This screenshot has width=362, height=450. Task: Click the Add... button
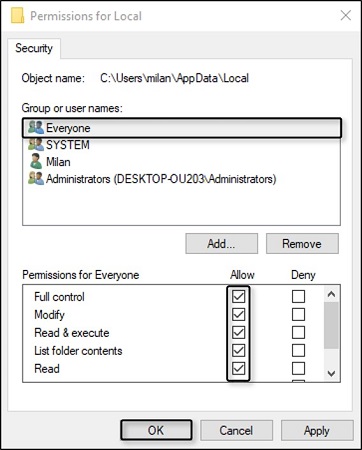tap(222, 244)
